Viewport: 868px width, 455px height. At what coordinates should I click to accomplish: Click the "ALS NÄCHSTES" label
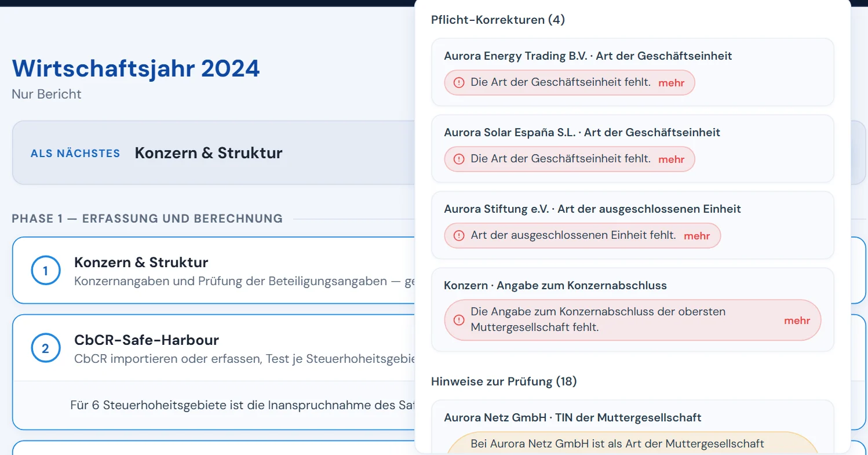click(75, 154)
